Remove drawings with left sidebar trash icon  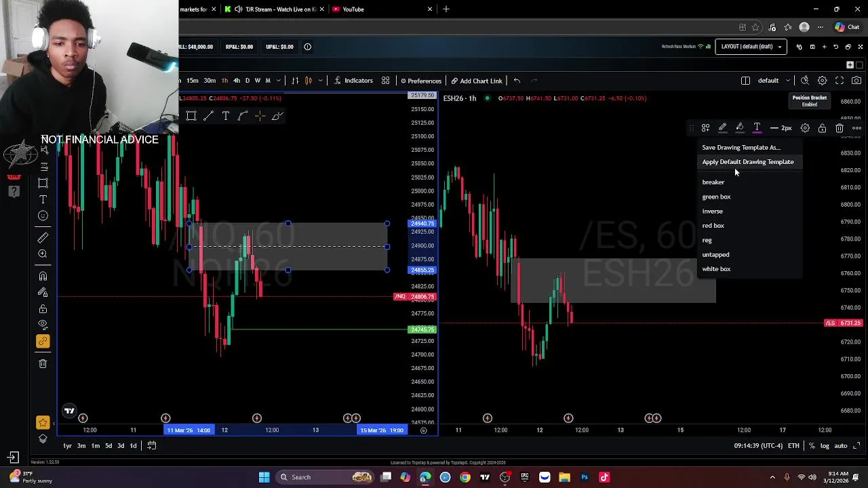point(43,364)
